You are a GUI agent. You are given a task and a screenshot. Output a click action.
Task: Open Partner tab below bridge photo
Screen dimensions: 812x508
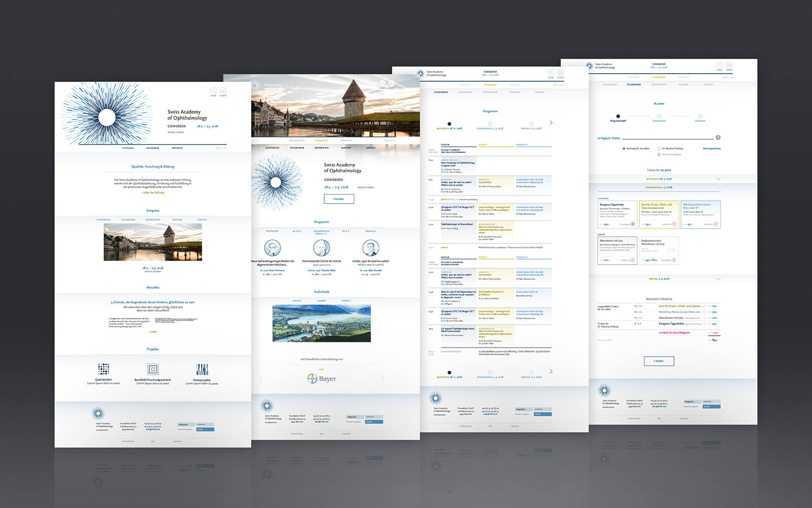(346, 147)
